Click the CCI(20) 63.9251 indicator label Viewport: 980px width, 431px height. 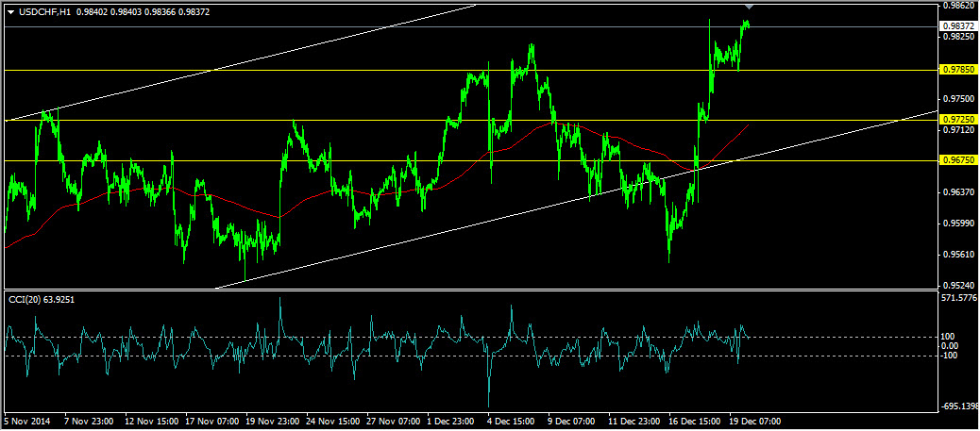tap(40, 300)
